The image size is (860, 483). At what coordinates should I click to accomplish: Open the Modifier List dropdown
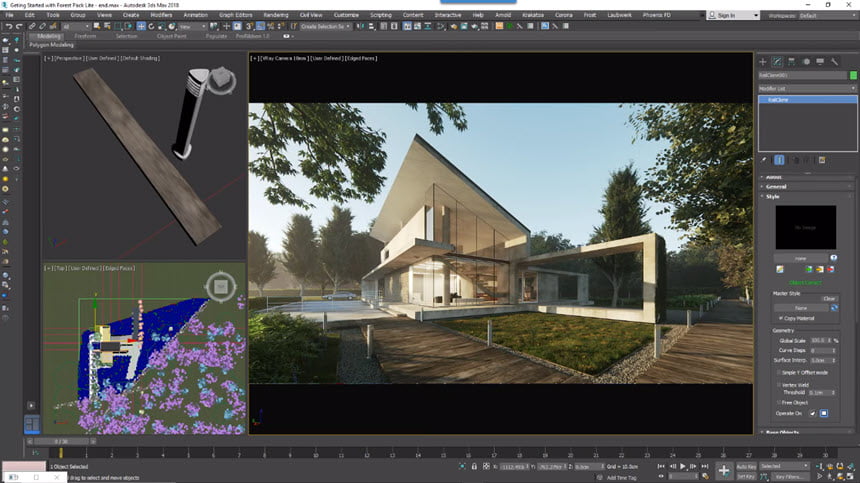tap(807, 88)
